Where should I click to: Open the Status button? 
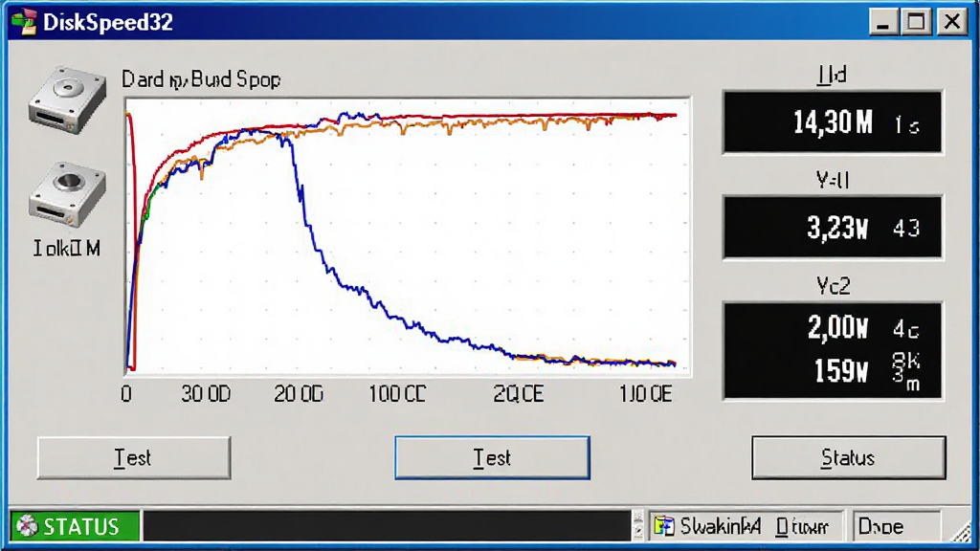click(848, 458)
